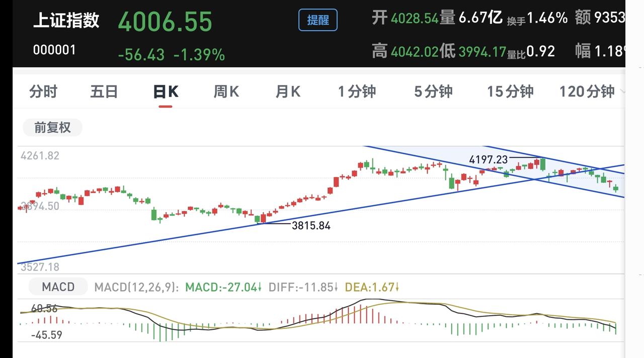Open the 五日 five-day chart view
Screen dimensions: 644x358
click(104, 92)
